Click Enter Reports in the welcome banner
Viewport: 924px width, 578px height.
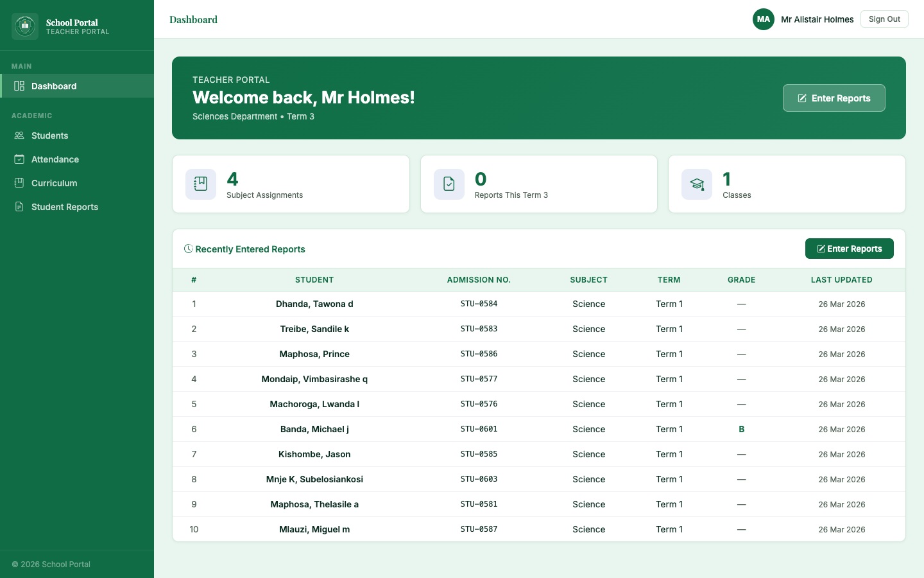tap(834, 98)
